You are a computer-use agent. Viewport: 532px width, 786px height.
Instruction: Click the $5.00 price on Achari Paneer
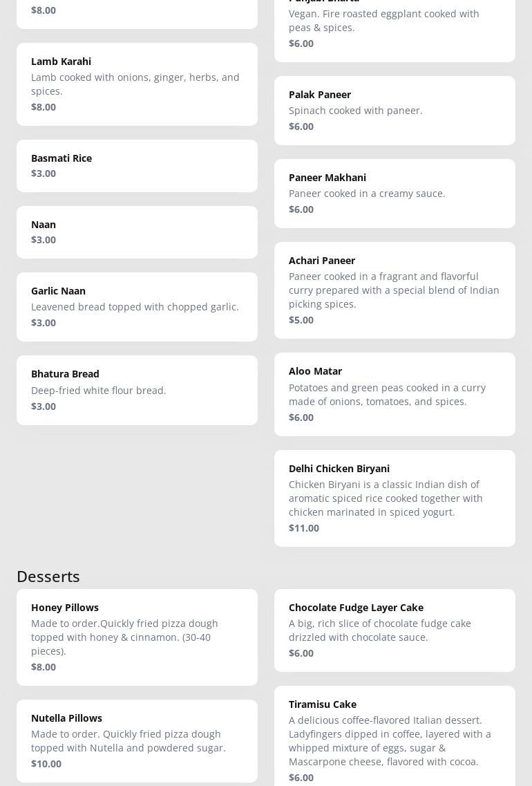[301, 320]
